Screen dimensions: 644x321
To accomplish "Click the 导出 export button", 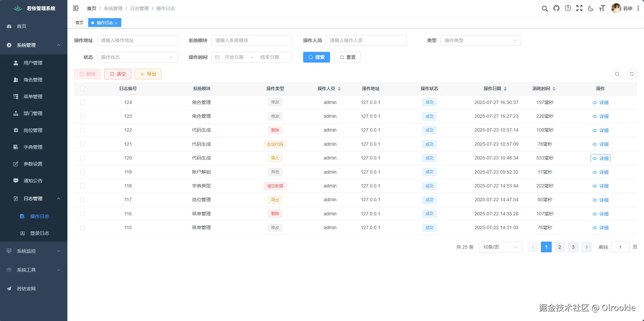I will tap(148, 74).
